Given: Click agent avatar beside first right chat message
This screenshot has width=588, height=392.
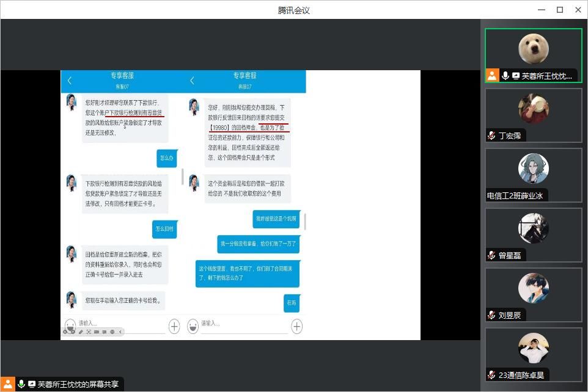Looking at the screenshot, I should (194, 107).
